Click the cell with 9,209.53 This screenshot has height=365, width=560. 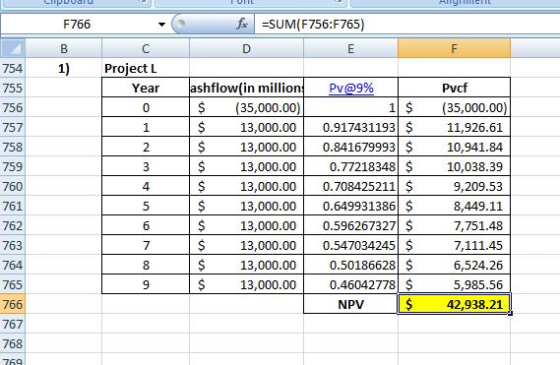coord(454,186)
